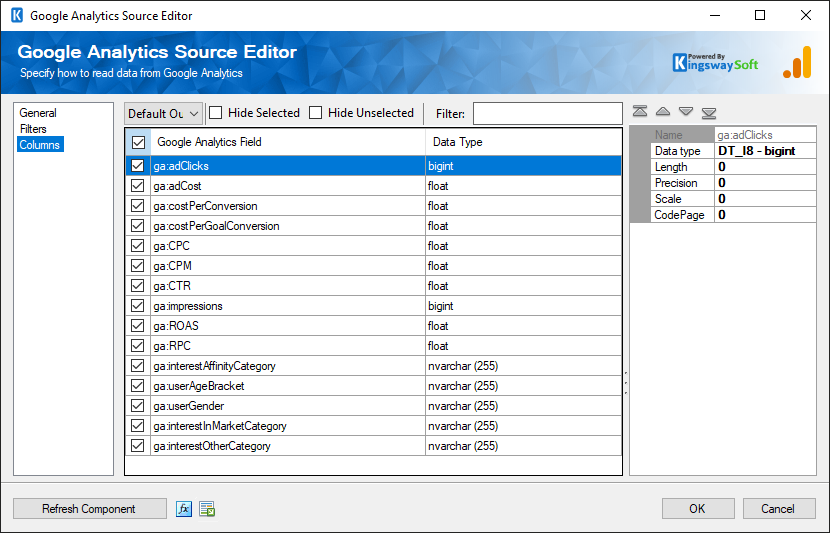
Task: Open the Filters page
Action: tap(33, 129)
